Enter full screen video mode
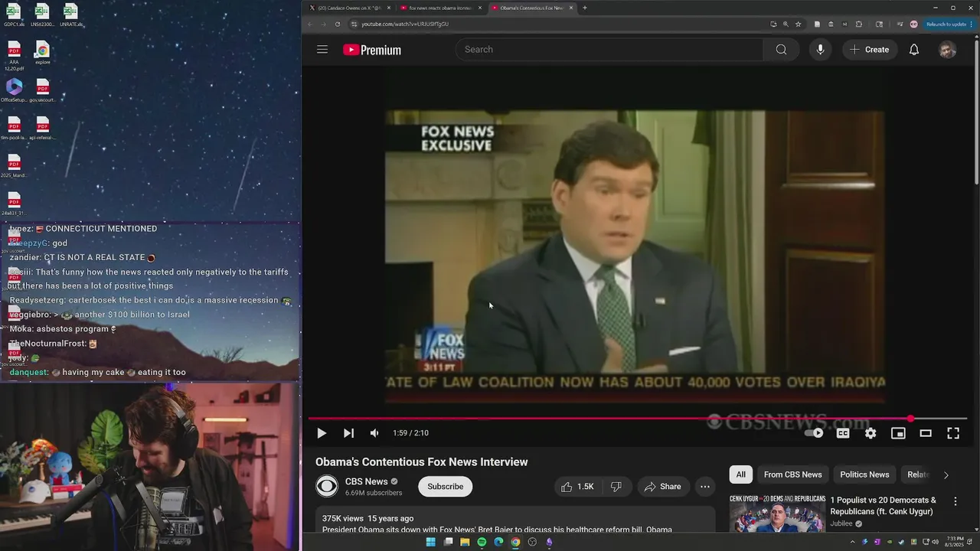 pos(953,433)
